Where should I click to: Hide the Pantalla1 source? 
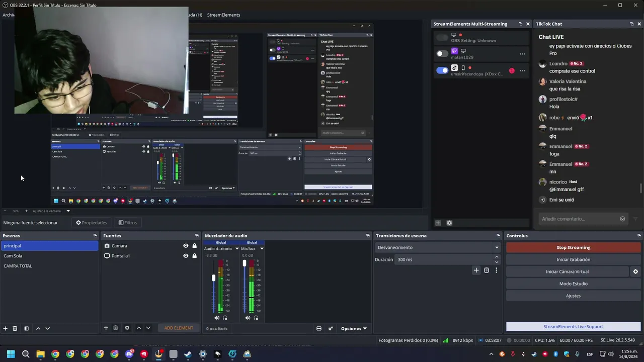point(186,256)
